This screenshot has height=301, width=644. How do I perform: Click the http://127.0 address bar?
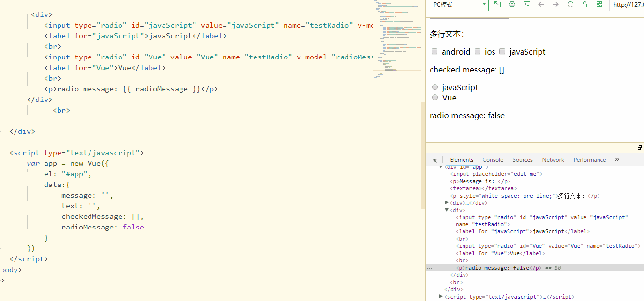[628, 5]
